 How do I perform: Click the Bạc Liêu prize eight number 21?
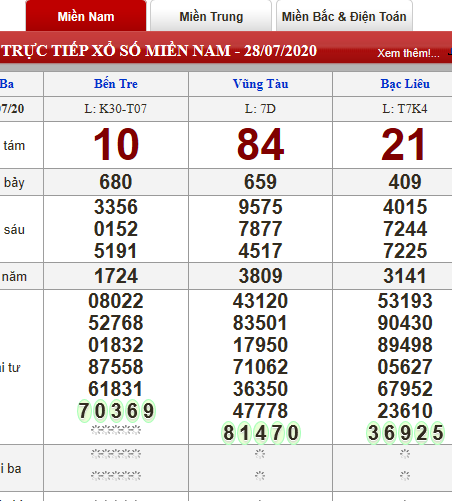(403, 145)
